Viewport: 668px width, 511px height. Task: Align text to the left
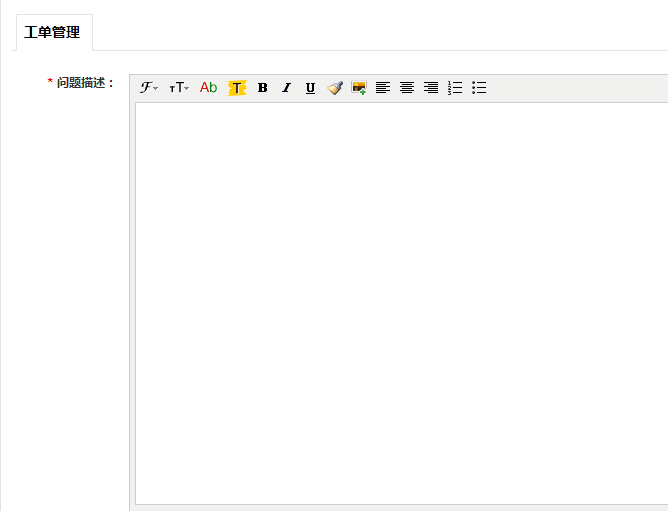(x=383, y=88)
